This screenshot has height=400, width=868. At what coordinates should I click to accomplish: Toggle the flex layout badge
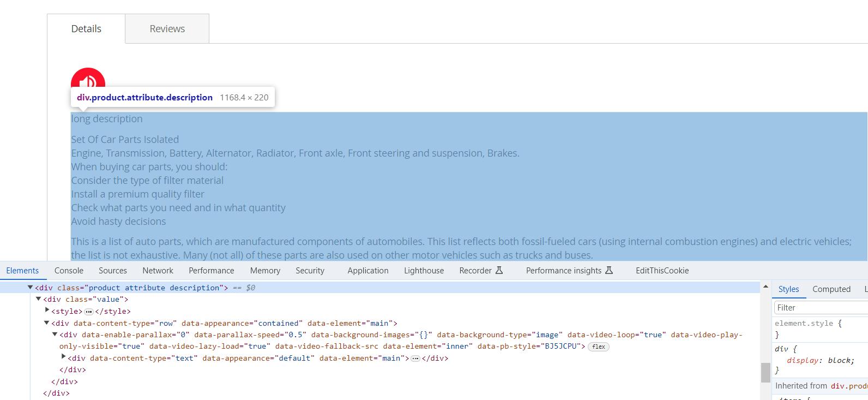pos(598,347)
